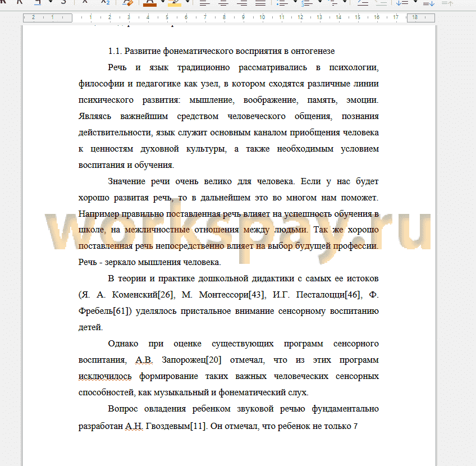
Task: Clear direct formatting with eraser icon
Action: [127, 2]
